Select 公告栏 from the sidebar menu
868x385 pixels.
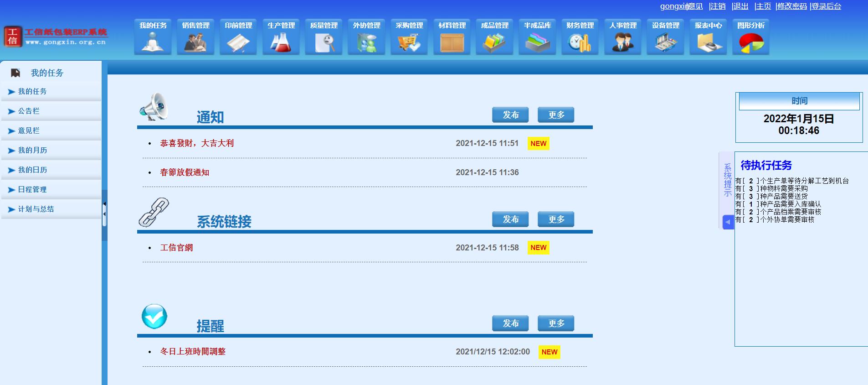click(x=29, y=111)
